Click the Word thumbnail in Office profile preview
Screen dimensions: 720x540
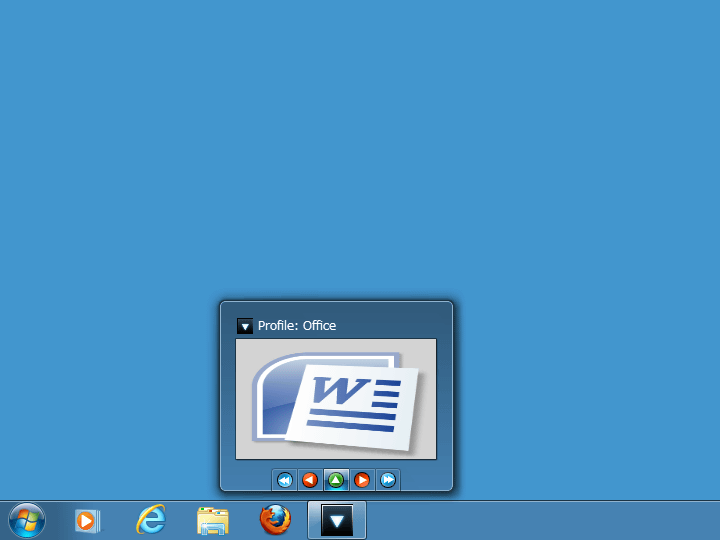[336, 399]
